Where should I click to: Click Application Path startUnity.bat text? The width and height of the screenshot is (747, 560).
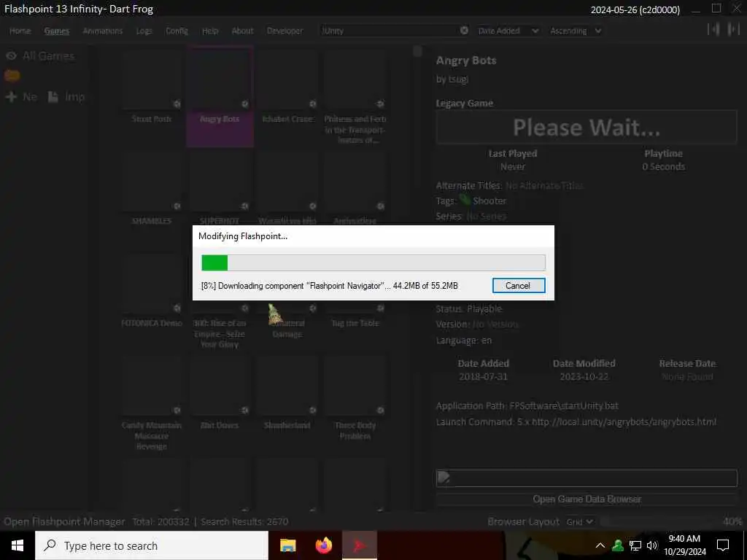click(x=564, y=405)
